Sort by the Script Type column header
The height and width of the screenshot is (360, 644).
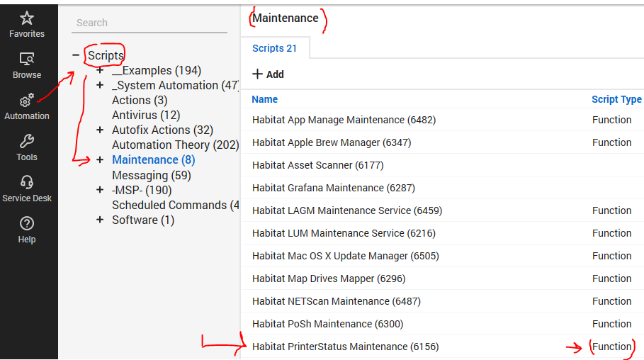tap(616, 99)
